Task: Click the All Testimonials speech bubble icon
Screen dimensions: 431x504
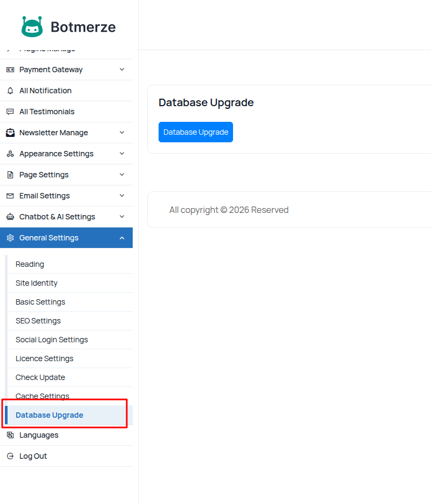Action: [x=10, y=112]
